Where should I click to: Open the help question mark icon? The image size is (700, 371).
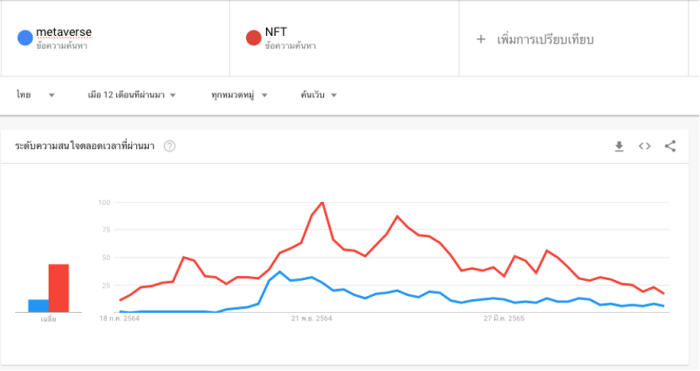pos(169,146)
